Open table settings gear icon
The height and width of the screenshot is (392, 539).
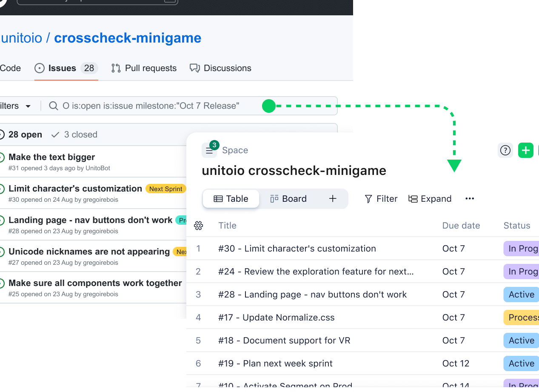coord(198,226)
